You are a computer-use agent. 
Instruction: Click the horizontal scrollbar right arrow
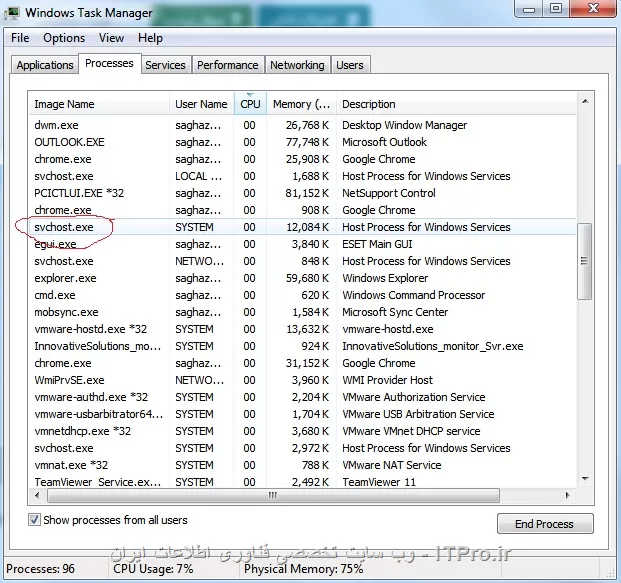click(568, 495)
